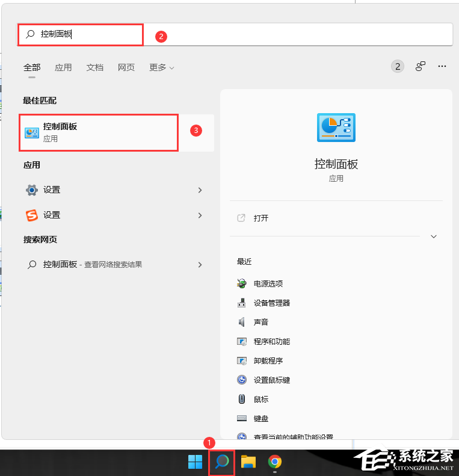
Task: Click the 卸载程序 icon
Action: coord(242,360)
